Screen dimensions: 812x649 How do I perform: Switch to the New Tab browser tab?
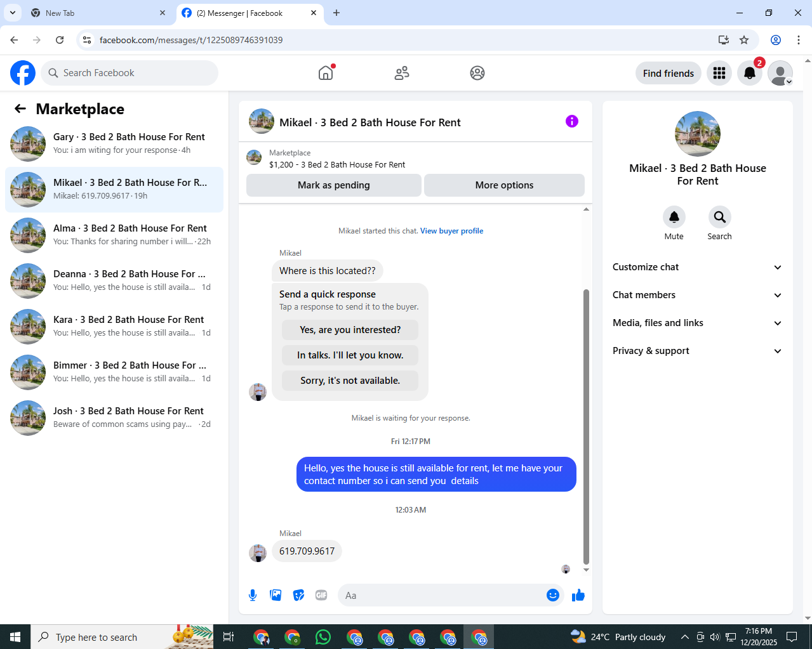[x=98, y=13]
